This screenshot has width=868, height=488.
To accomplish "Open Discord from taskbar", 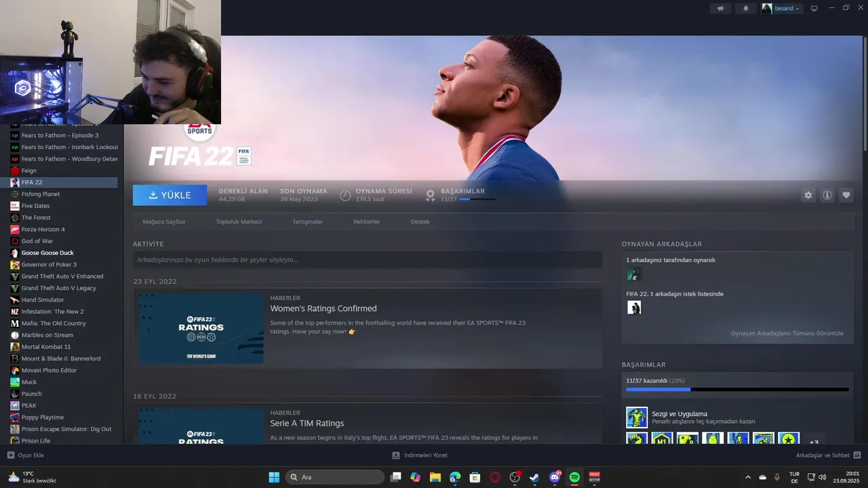I will pyautogui.click(x=555, y=477).
